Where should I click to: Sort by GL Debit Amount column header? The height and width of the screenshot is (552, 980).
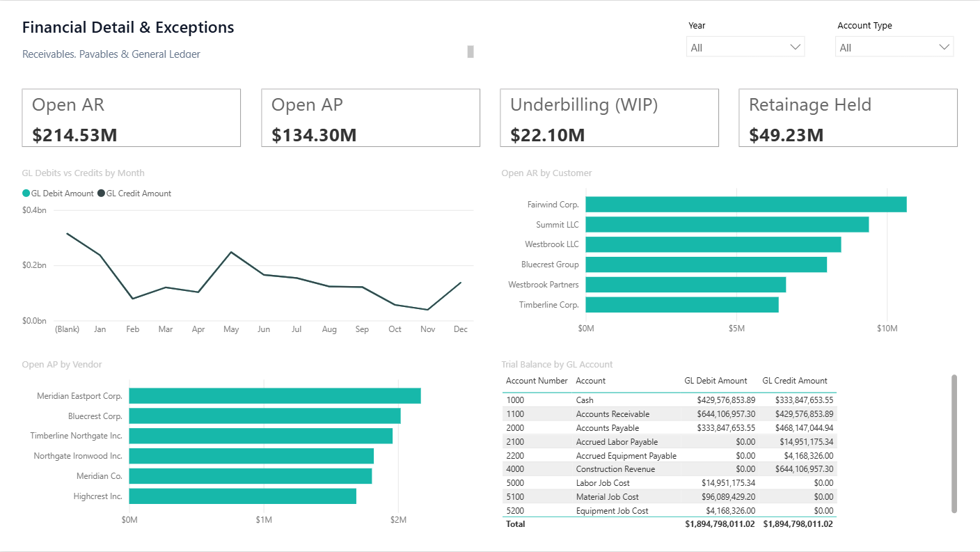coord(716,381)
